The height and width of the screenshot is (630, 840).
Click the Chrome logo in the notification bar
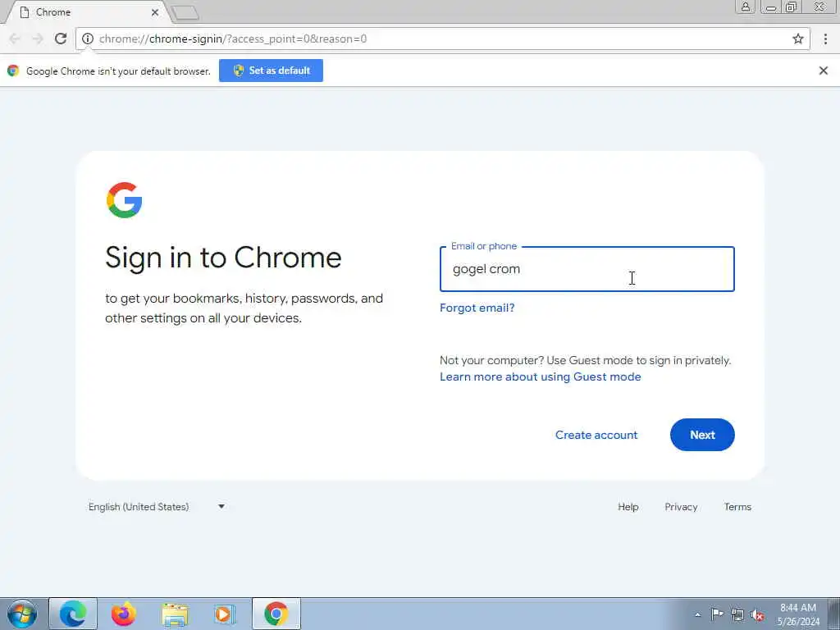coord(13,71)
